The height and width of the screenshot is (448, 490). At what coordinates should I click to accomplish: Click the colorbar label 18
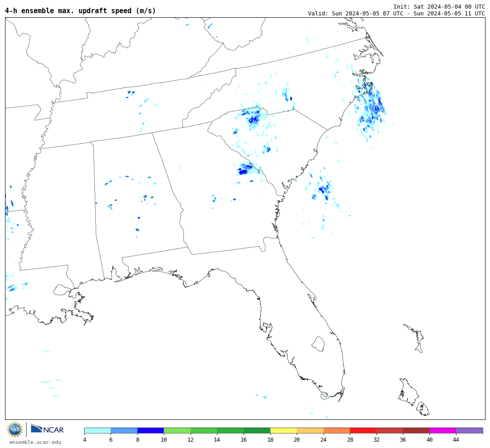(x=270, y=440)
